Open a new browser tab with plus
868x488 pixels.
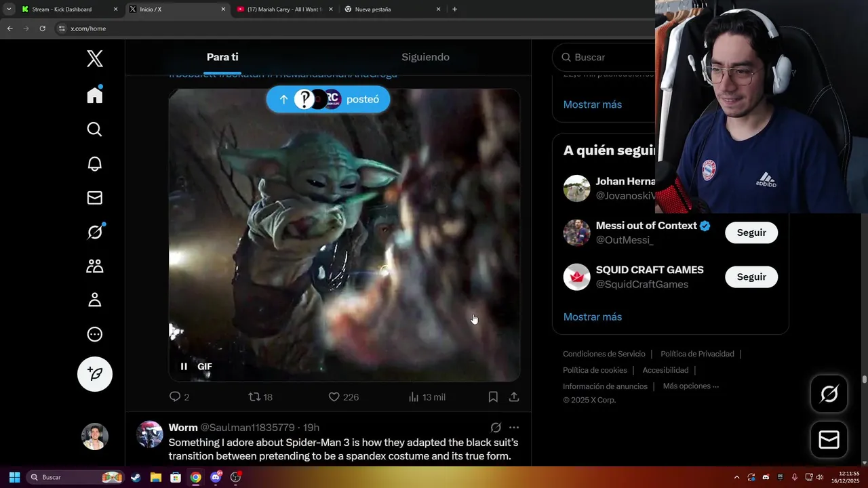tap(454, 9)
